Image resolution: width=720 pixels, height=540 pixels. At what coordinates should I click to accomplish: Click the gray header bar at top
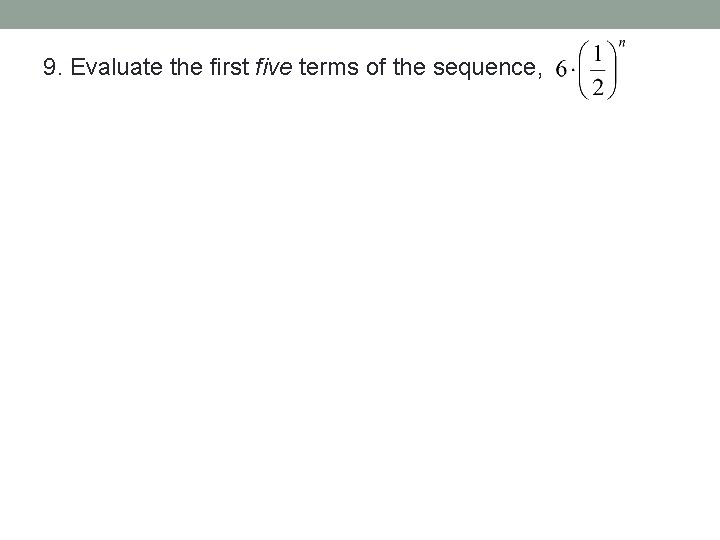tap(360, 14)
